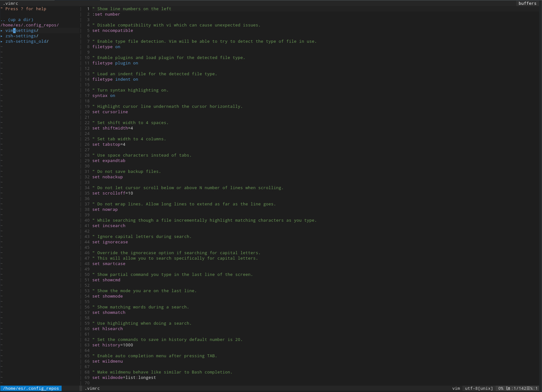The width and height of the screenshot is (542, 392).
Task: Click the vim filetype status entry
Action: [456, 388]
